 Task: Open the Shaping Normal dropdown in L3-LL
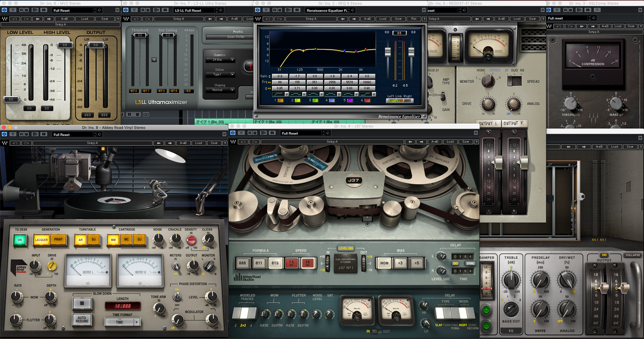tap(220, 90)
